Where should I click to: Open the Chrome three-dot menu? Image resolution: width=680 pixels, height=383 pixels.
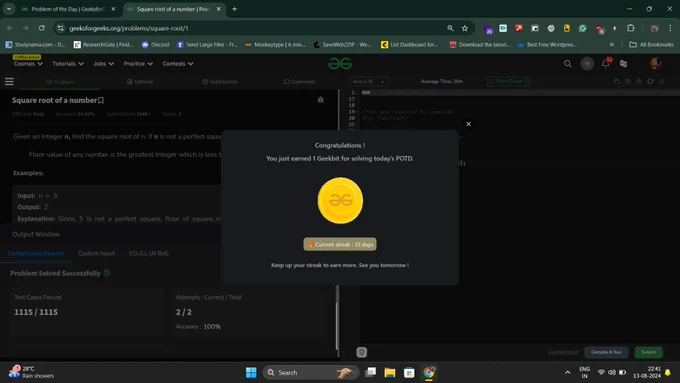[670, 28]
